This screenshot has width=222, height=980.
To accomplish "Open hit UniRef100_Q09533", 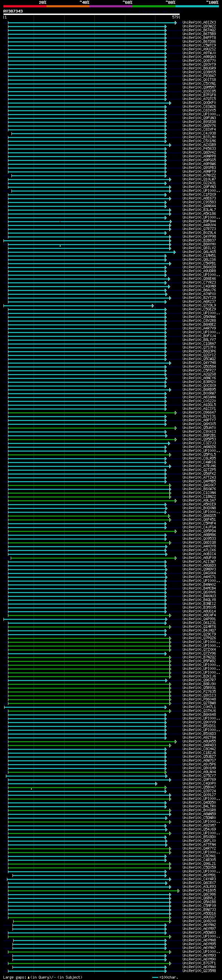I will point(199,539).
